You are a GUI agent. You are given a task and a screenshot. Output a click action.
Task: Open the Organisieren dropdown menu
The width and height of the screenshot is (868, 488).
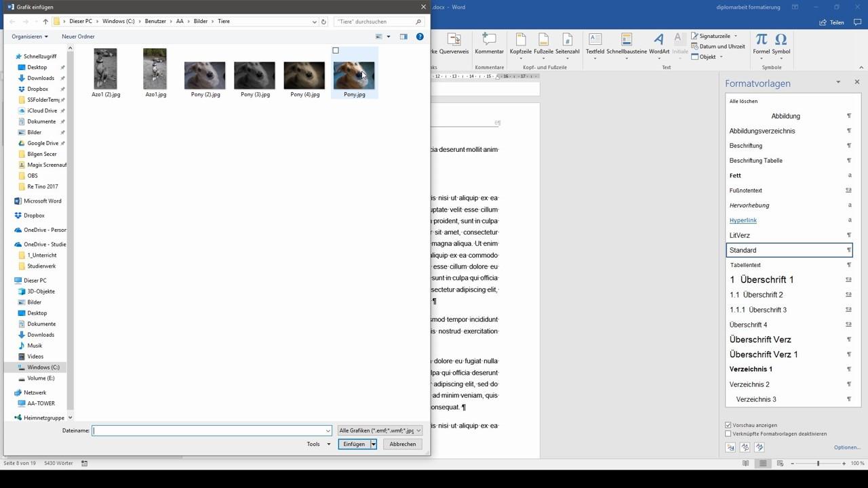pos(30,37)
